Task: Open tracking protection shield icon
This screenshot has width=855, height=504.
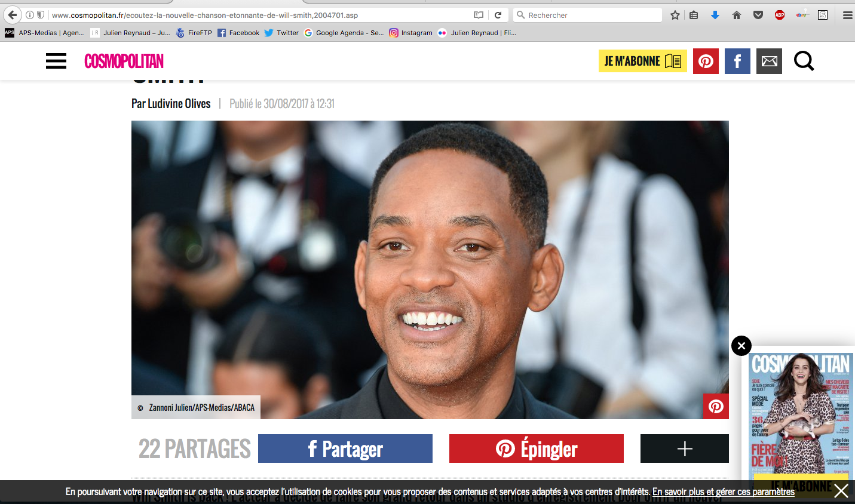Action: point(41,15)
